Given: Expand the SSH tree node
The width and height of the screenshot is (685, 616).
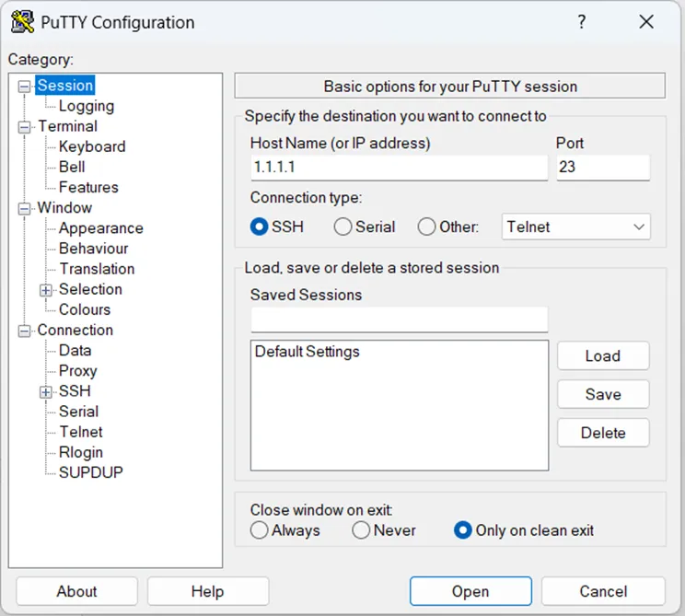Looking at the screenshot, I should (45, 392).
